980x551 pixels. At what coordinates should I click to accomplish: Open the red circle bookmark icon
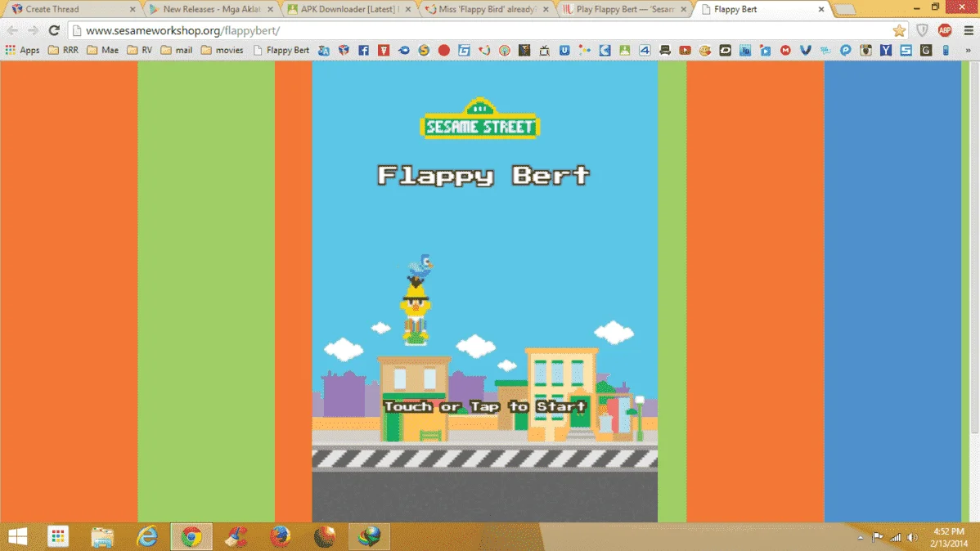[443, 50]
